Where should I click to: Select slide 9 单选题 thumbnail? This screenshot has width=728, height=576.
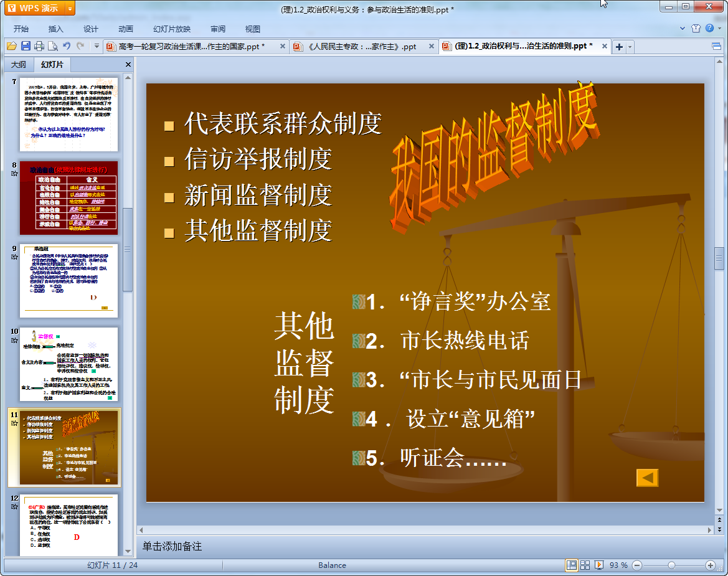pyautogui.click(x=69, y=281)
